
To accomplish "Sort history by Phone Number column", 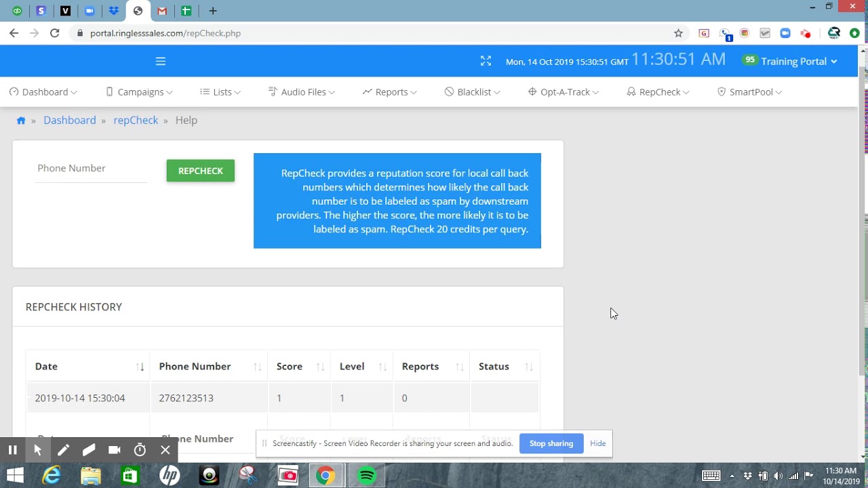I will 209,367.
